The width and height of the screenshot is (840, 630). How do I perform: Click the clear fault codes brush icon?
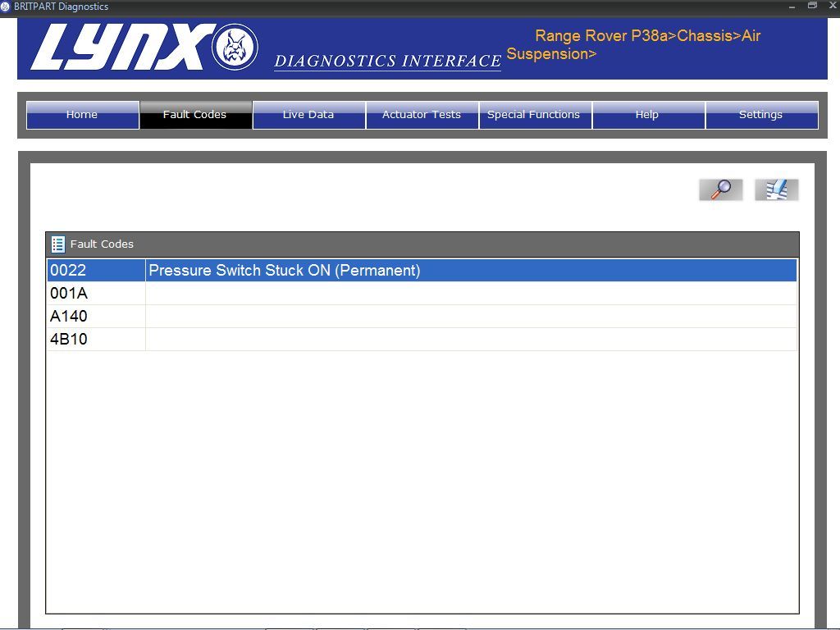pyautogui.click(x=776, y=189)
